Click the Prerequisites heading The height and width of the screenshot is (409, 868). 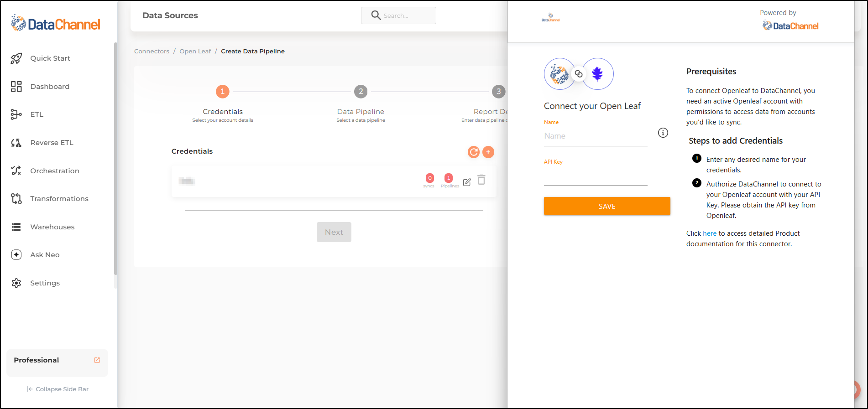click(711, 72)
